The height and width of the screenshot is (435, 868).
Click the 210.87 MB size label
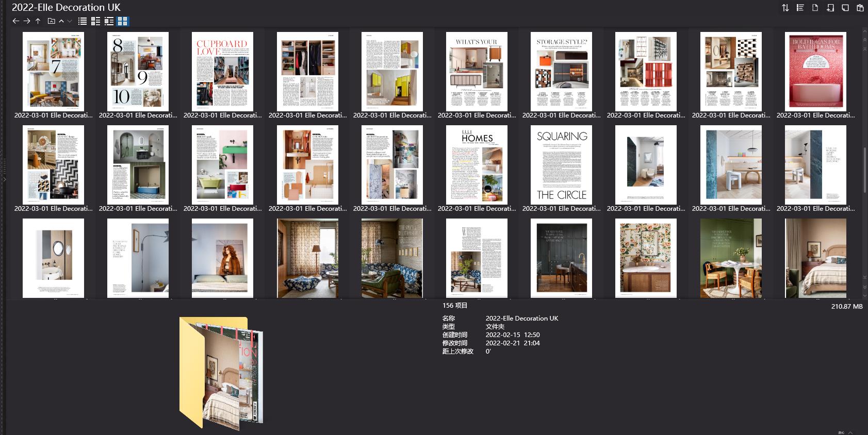pyautogui.click(x=847, y=306)
